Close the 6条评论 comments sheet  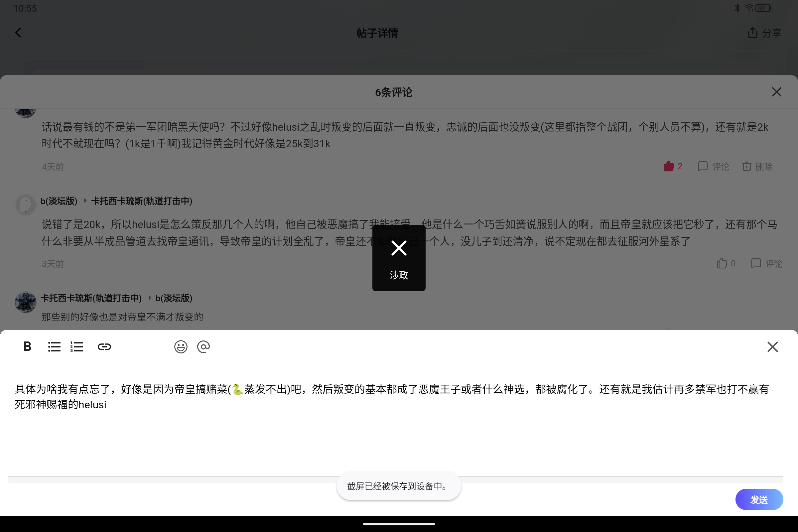point(777,92)
